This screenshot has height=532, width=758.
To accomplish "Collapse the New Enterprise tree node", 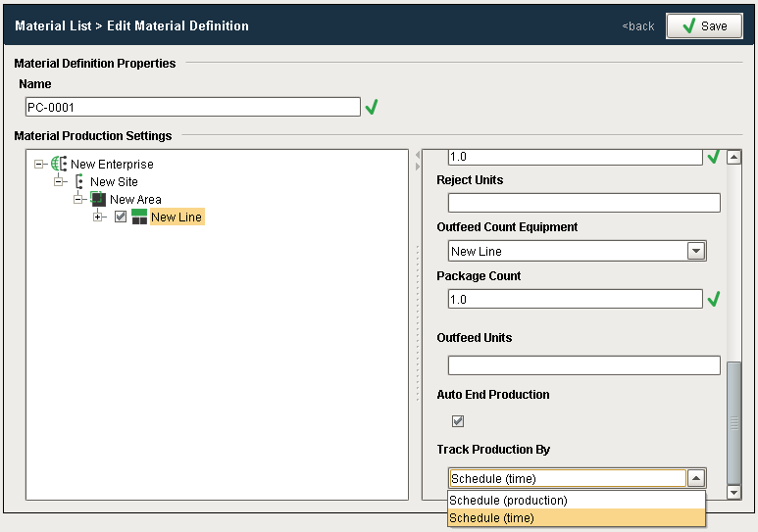I will tap(39, 165).
